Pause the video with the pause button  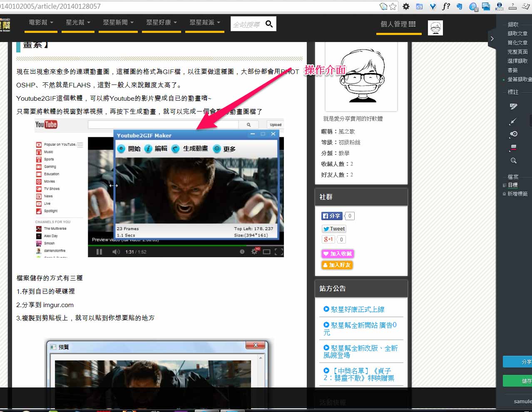[x=99, y=252]
